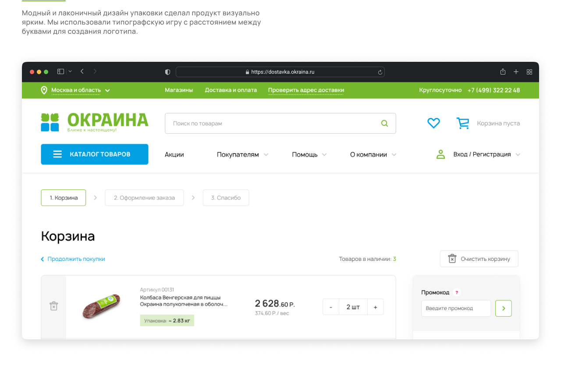Click the browser share icon

[x=503, y=71]
